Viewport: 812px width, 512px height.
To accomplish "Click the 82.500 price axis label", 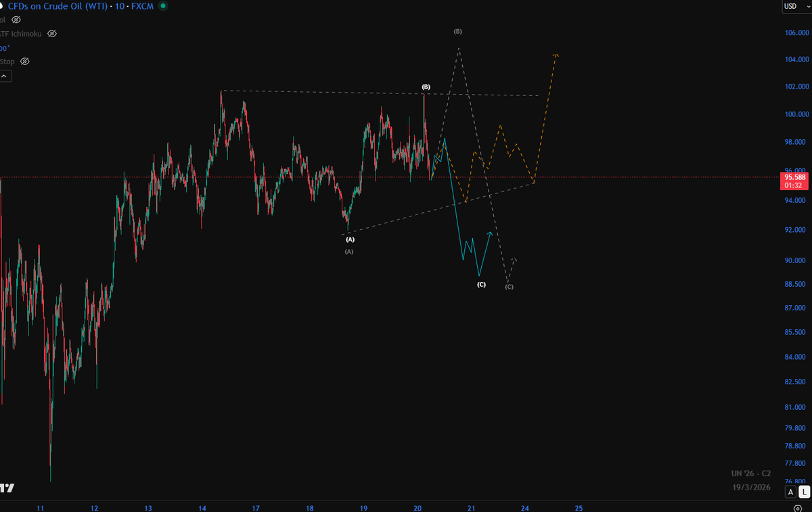I will [796, 383].
